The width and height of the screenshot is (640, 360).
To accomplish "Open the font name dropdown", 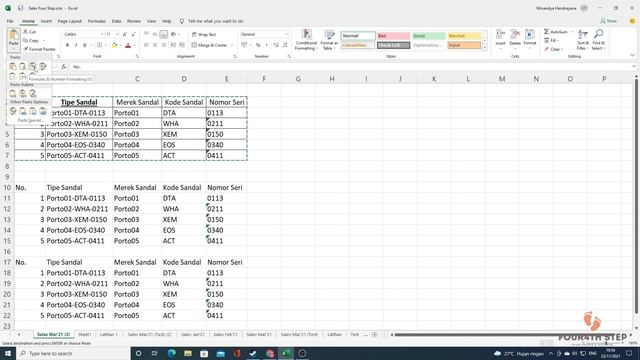I will point(102,35).
